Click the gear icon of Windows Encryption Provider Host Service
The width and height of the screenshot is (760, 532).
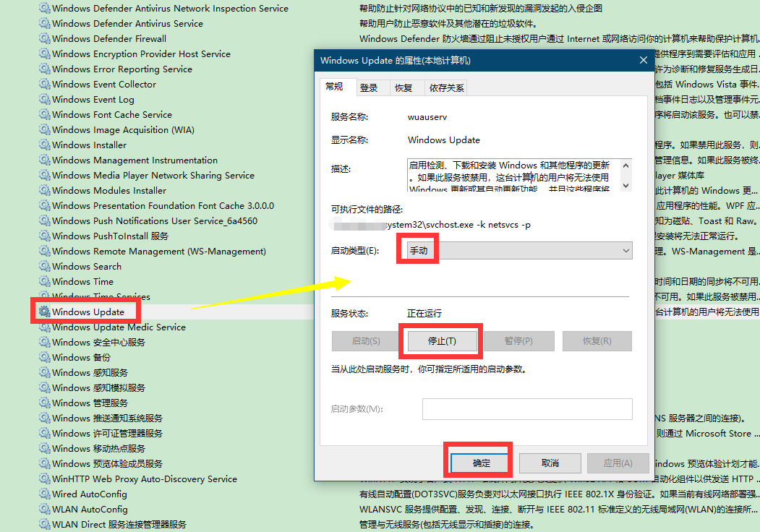tap(45, 53)
